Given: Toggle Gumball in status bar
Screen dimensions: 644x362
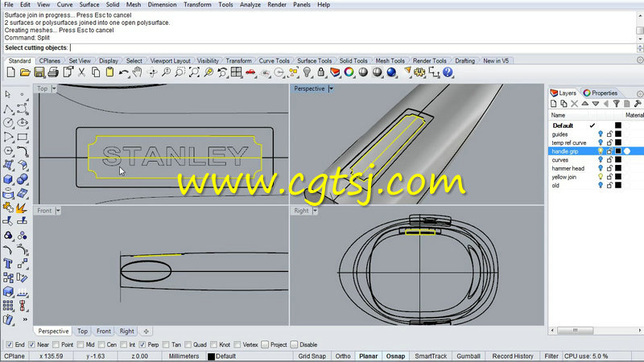Looking at the screenshot, I should pyautogui.click(x=469, y=356).
